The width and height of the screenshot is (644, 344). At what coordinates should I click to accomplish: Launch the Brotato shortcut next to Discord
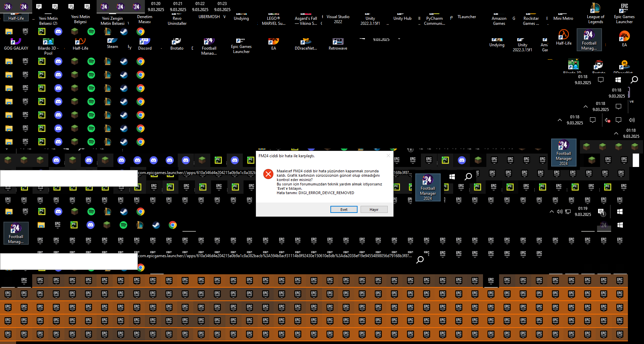tap(177, 45)
